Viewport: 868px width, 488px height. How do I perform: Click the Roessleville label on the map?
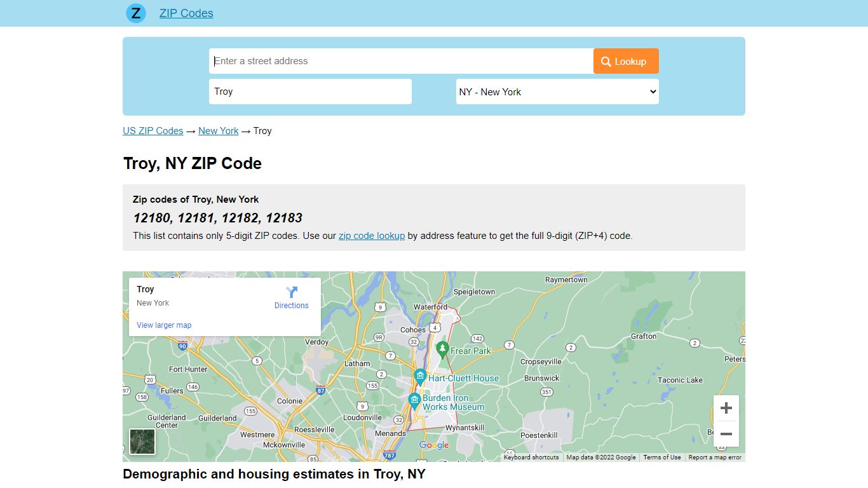tap(315, 430)
